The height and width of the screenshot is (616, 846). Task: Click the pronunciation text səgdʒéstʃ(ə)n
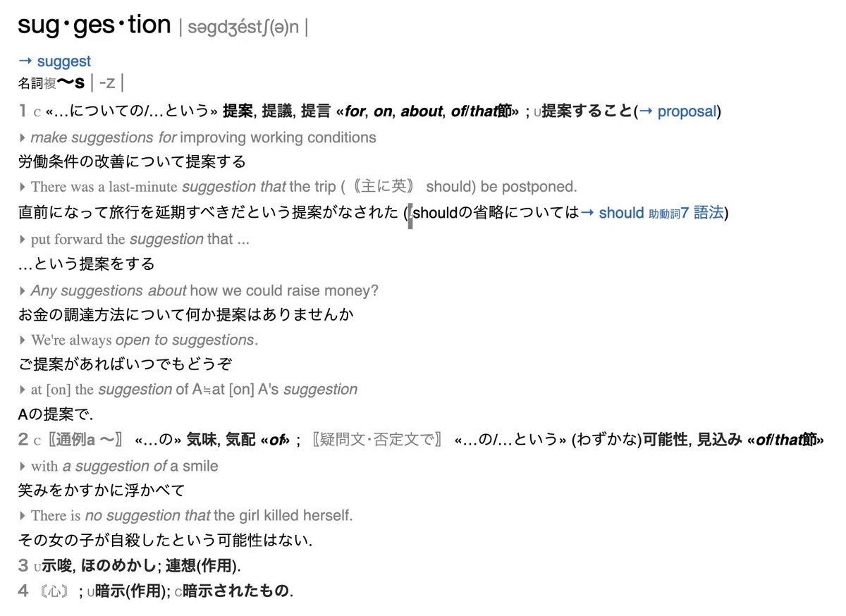point(243,27)
